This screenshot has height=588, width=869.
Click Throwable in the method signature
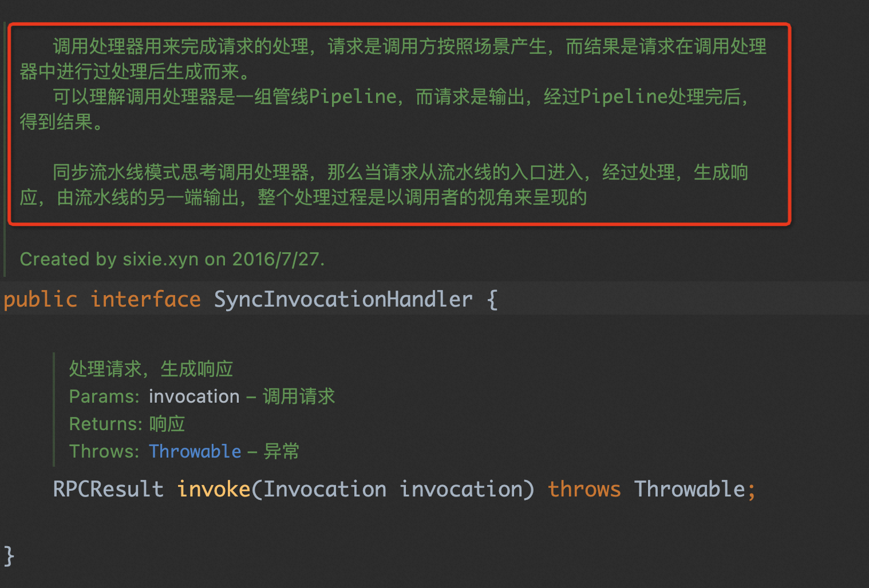[x=689, y=489]
